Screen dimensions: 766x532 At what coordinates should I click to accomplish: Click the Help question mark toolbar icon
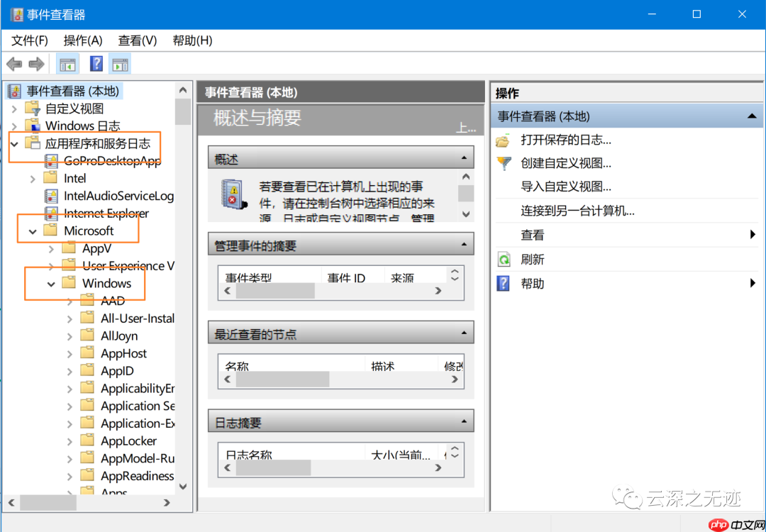96,64
